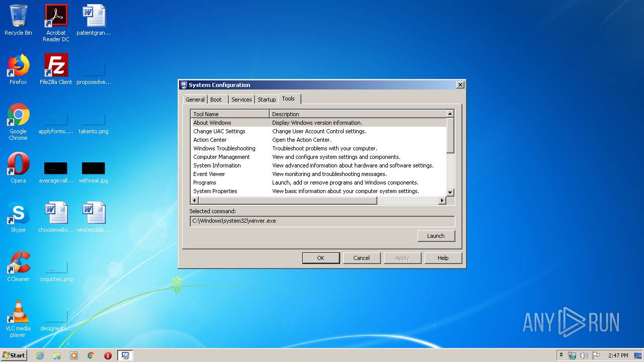Open the Action Center flag tray icon
Screen dimensions: 644x362
[x=596, y=355]
